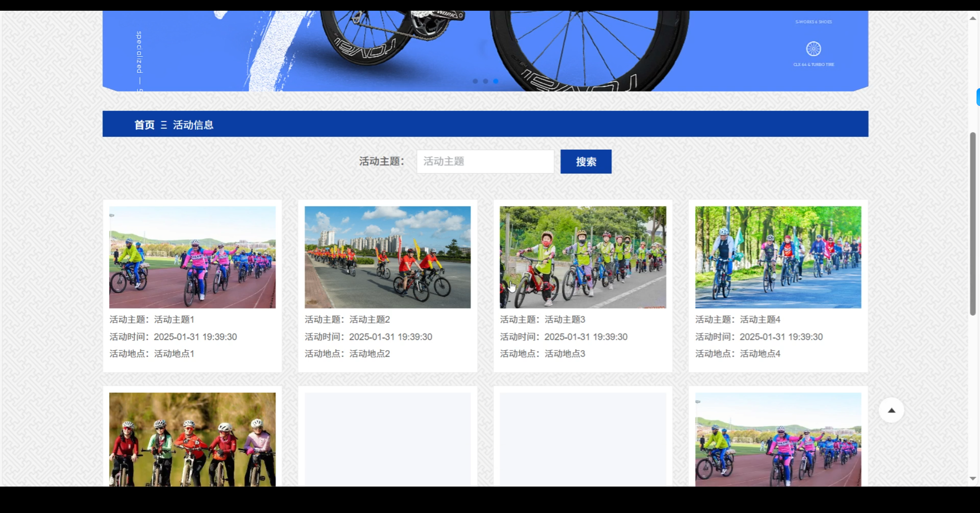Open the 活动主题2 road cycling thumbnail
The width and height of the screenshot is (980, 513).
click(387, 257)
